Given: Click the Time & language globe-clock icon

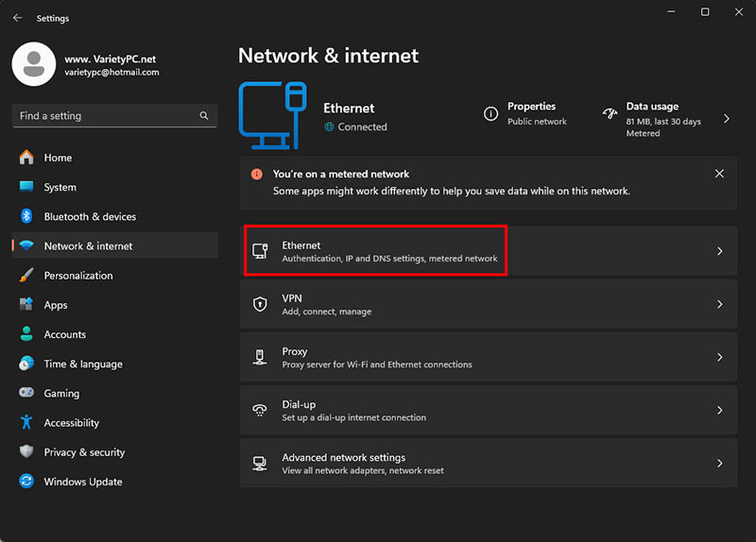Looking at the screenshot, I should tap(26, 364).
